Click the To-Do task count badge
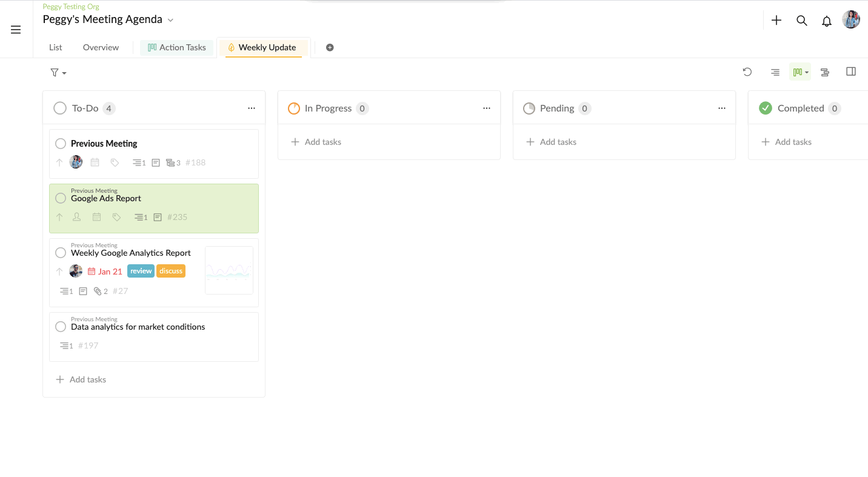The width and height of the screenshot is (868, 477). (x=109, y=108)
